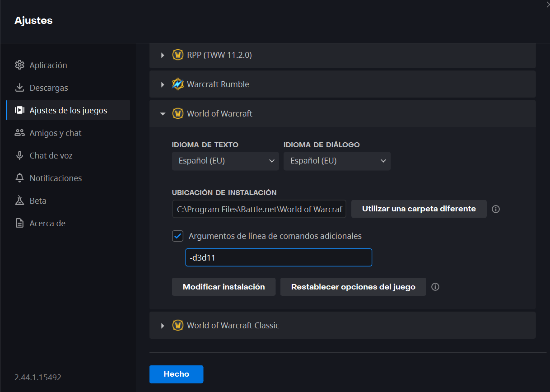Click the version number 2.44.1.15492

[38, 377]
